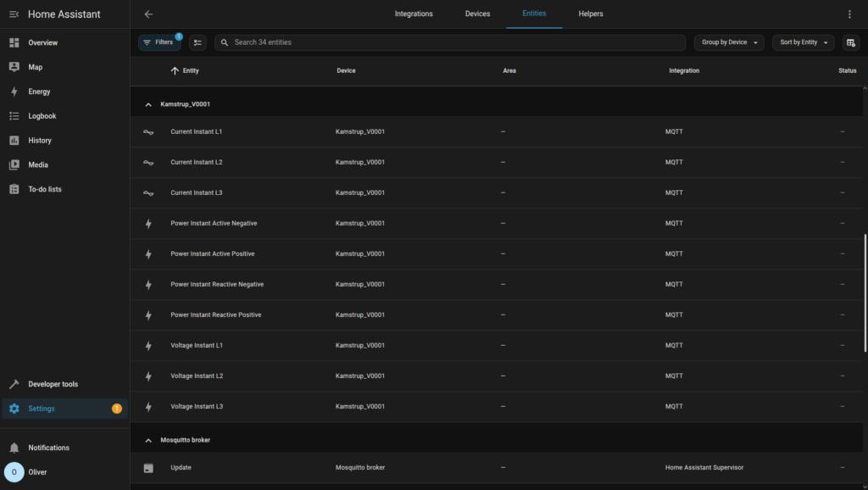Collapse the Mosquitto broker group

(149, 440)
